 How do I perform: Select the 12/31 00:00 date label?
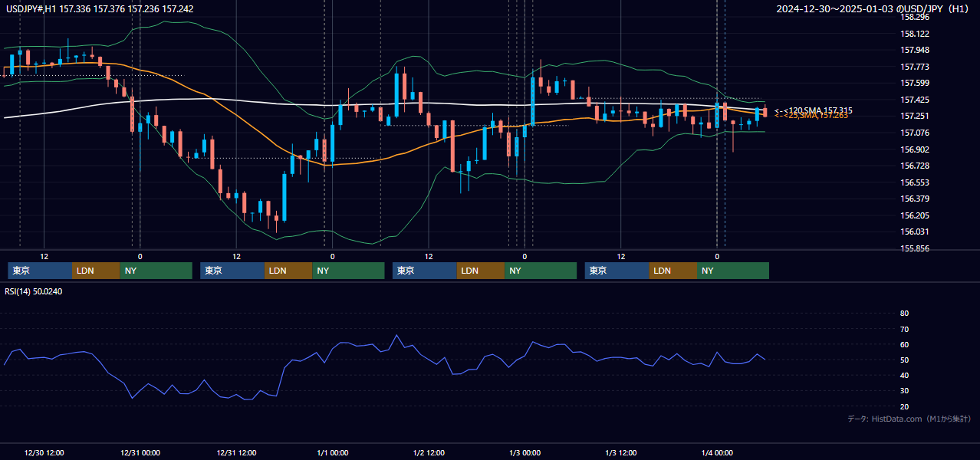140,452
